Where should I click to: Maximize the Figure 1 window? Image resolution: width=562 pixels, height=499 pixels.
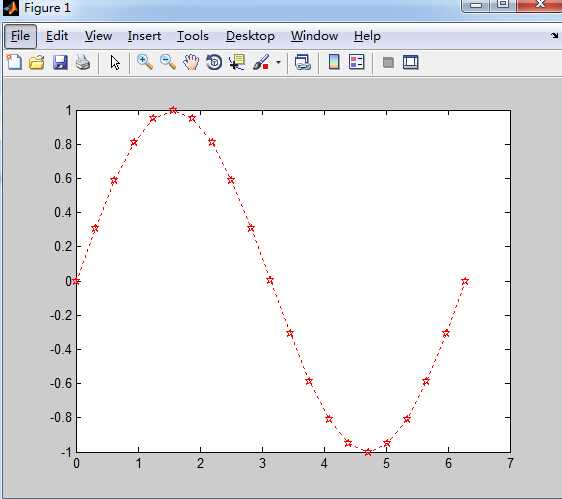[503, 5]
